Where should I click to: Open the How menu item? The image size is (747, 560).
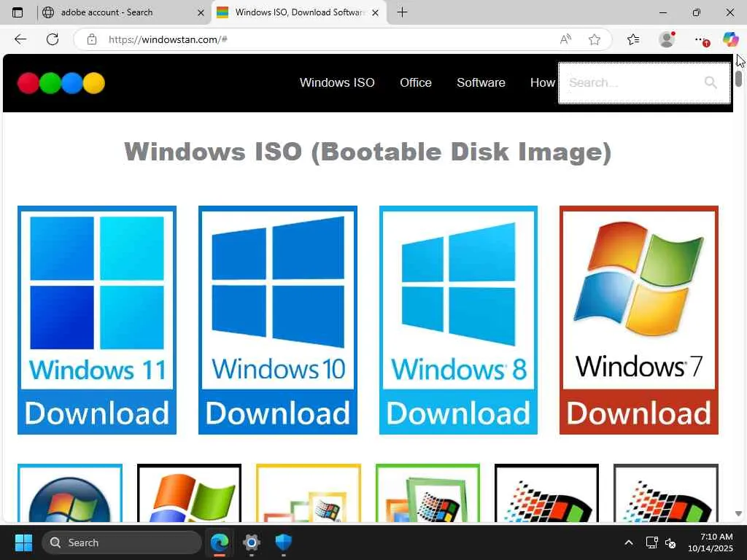pyautogui.click(x=543, y=83)
